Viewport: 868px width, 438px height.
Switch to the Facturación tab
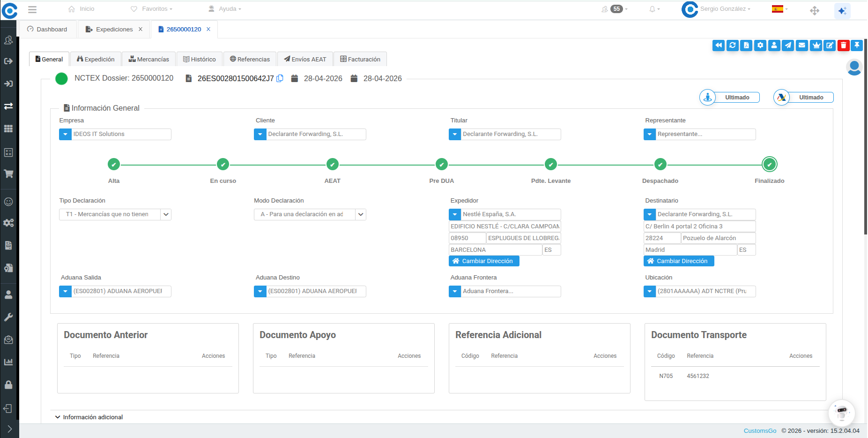click(x=360, y=59)
